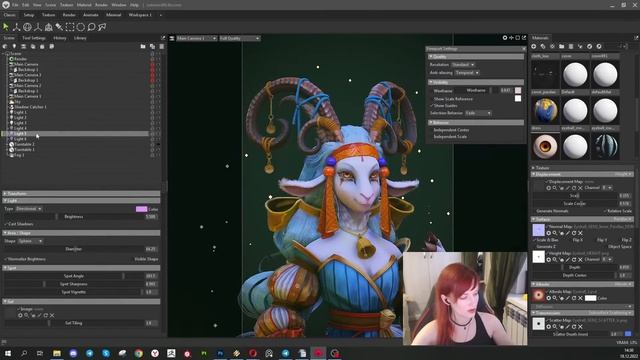Click the new folder icon in Scene panel
This screenshot has width=640, height=360.
[143, 47]
